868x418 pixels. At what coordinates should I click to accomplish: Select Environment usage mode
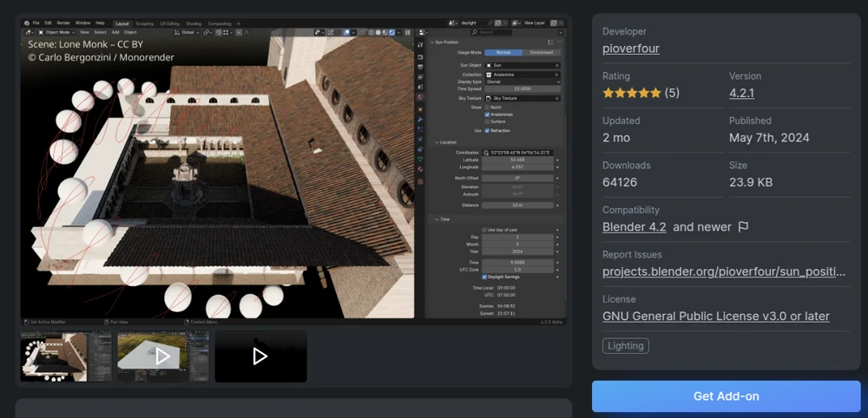[542, 53]
